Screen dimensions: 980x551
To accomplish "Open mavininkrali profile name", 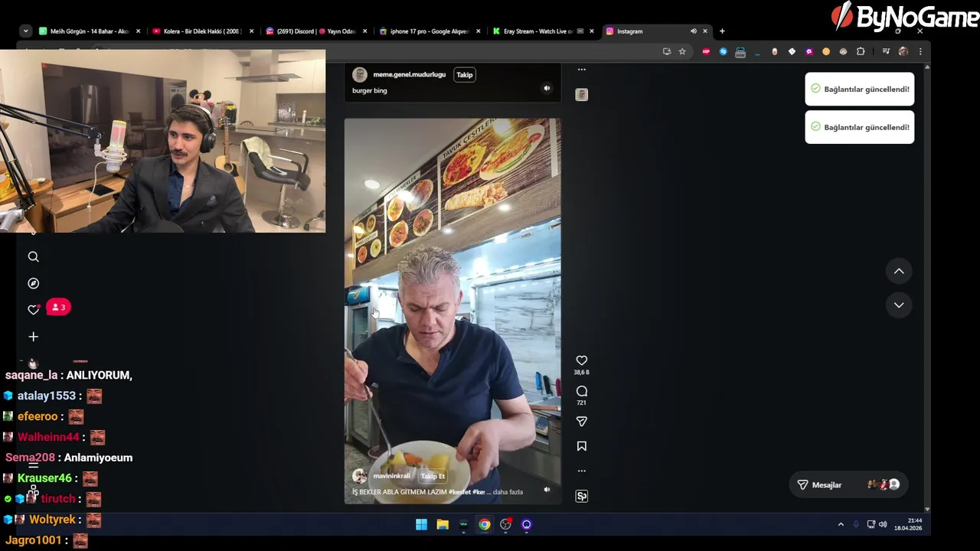I will point(391,476).
